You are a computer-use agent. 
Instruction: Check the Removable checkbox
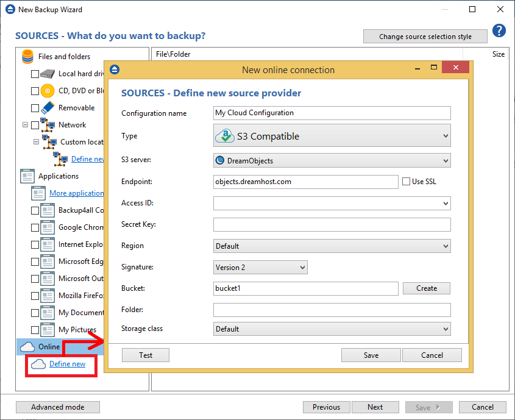(35, 108)
